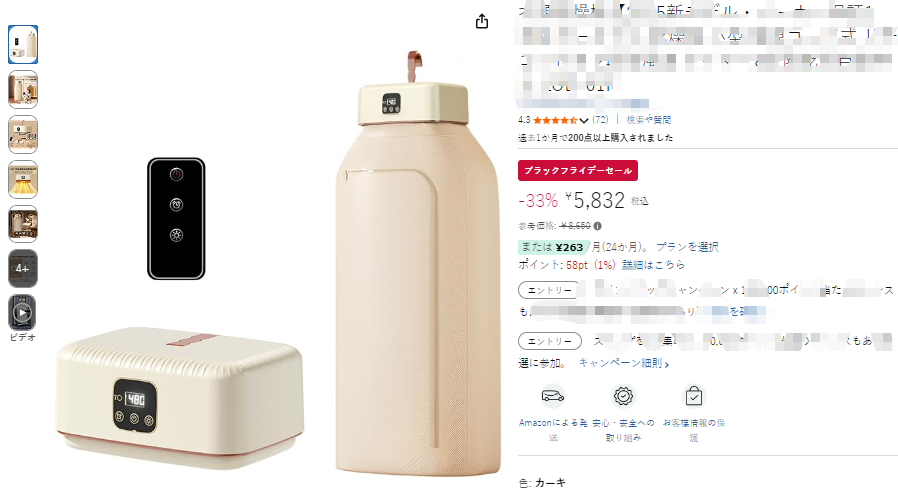Viewport: 898px width, 498px height.
Task: Expand the star rating dropdown chevron
Action: pos(584,120)
